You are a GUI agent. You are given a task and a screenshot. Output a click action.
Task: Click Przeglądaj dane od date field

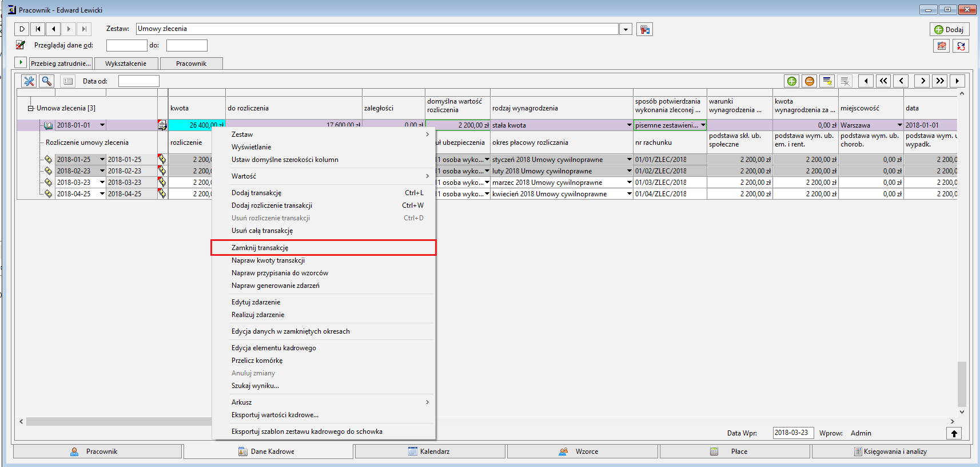[127, 45]
